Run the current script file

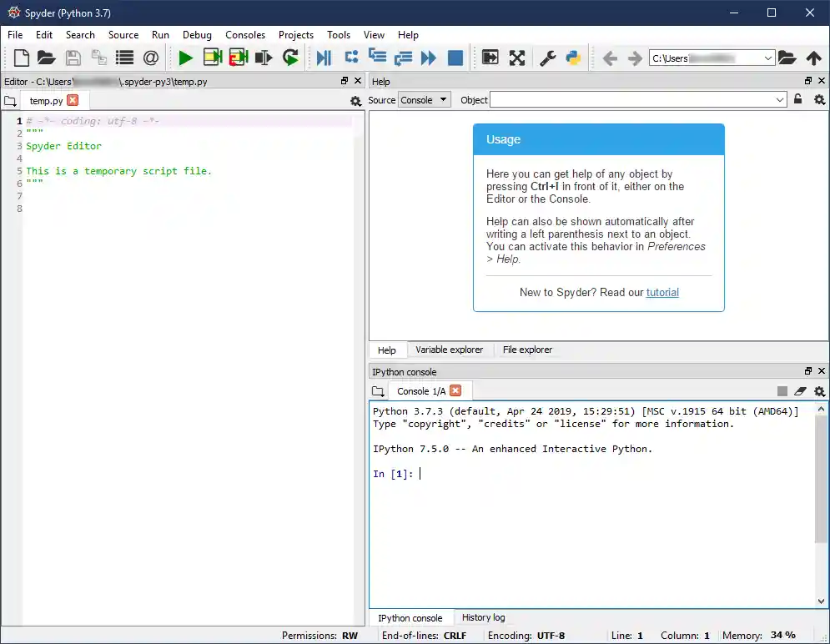click(185, 58)
